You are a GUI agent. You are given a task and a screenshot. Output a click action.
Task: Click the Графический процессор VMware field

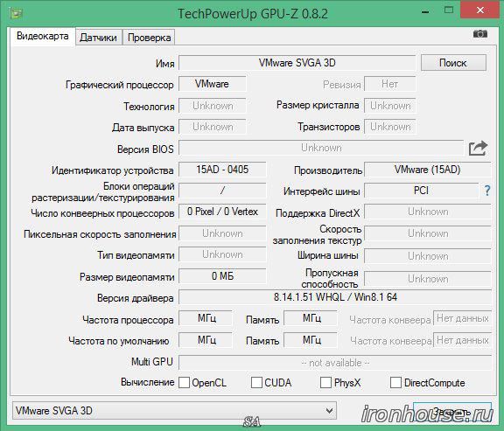(x=212, y=84)
